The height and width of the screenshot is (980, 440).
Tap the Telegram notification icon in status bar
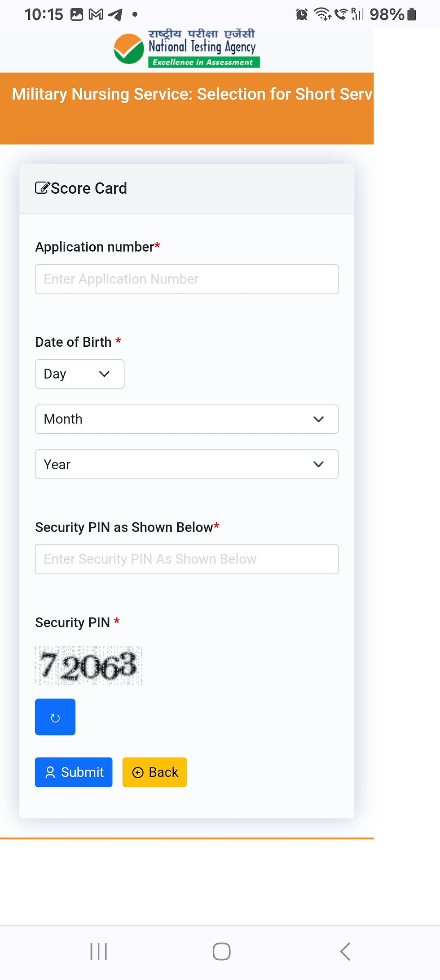(115, 15)
